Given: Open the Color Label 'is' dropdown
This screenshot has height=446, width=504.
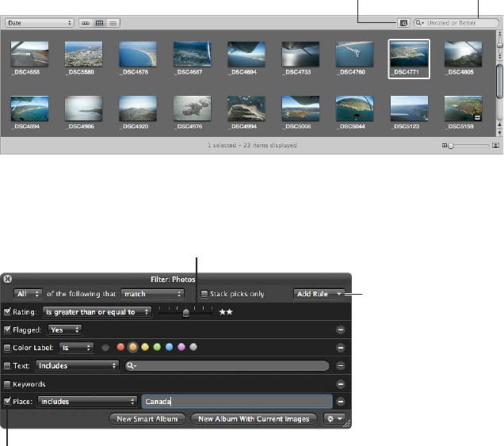Looking at the screenshot, I should [x=76, y=348].
